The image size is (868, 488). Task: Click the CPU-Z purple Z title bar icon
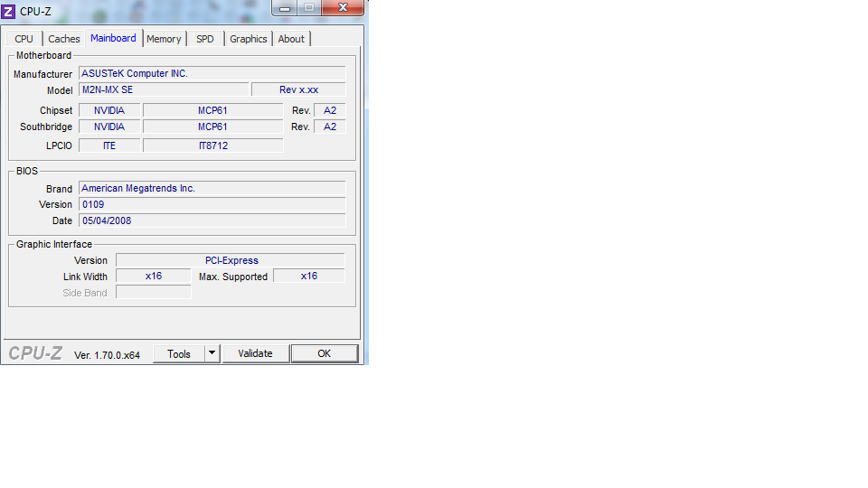(x=8, y=11)
